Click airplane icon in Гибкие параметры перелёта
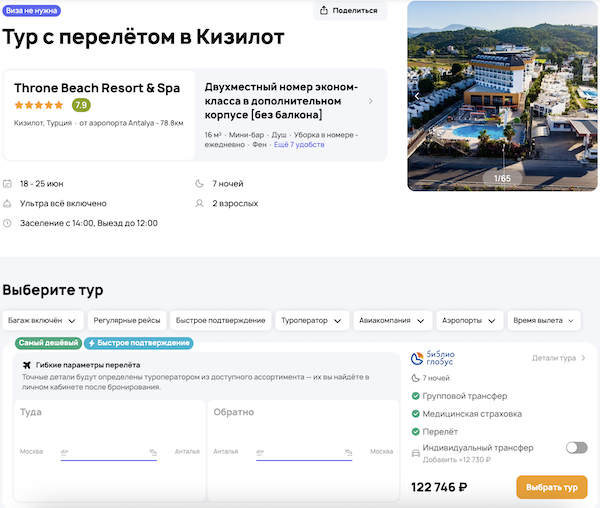 27,365
